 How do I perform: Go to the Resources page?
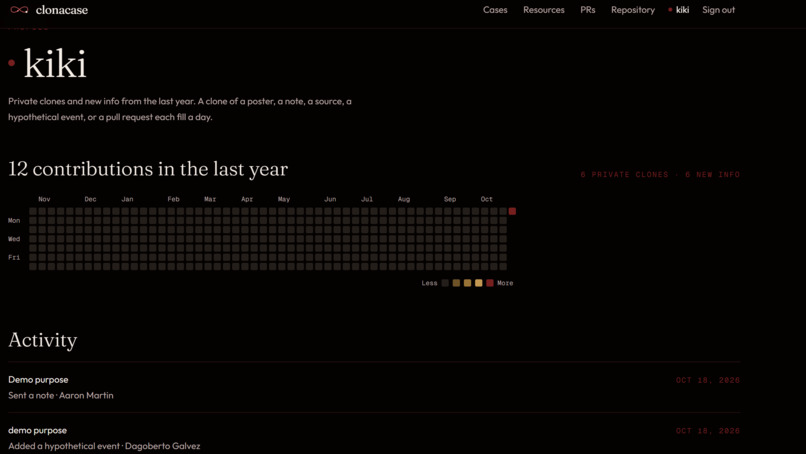(543, 10)
